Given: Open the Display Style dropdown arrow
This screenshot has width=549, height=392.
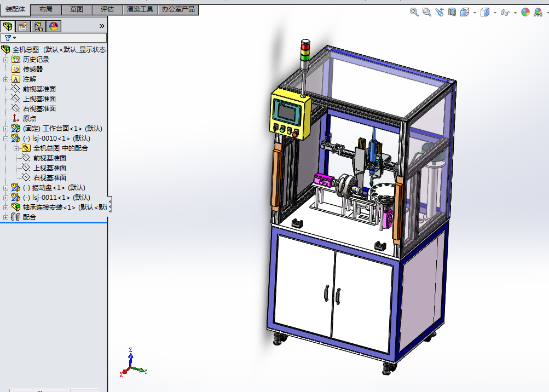Looking at the screenshot, I should pyautogui.click(x=495, y=13).
